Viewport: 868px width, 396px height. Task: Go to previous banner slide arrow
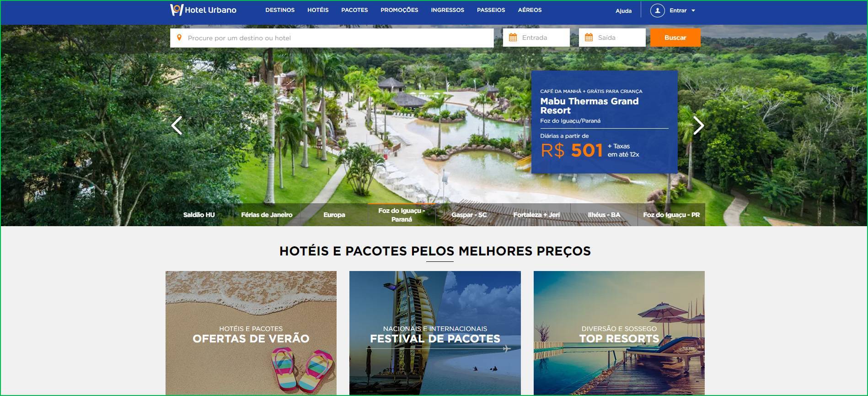coord(177,125)
